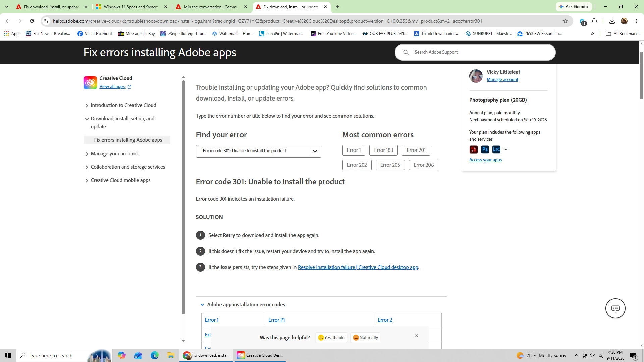The width and height of the screenshot is (644, 362).
Task: Click the Creative Cloud logo in sidebar
Action: tap(90, 82)
